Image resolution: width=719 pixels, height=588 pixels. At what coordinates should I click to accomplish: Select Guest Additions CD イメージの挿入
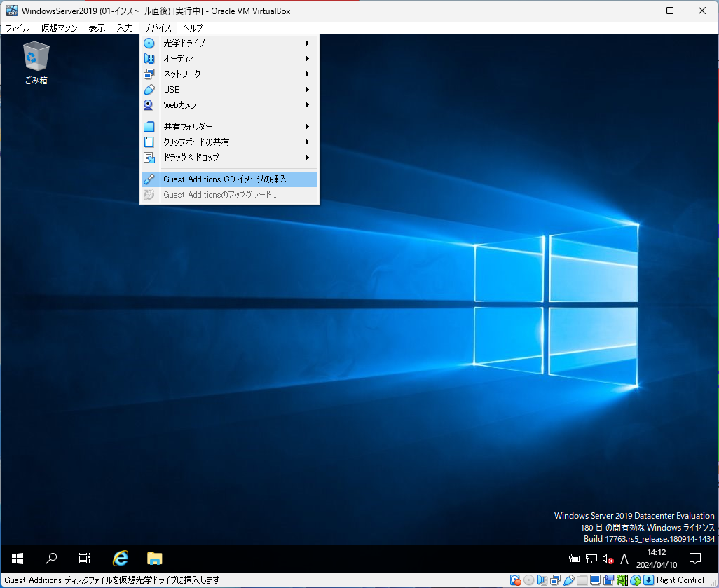[x=229, y=179]
